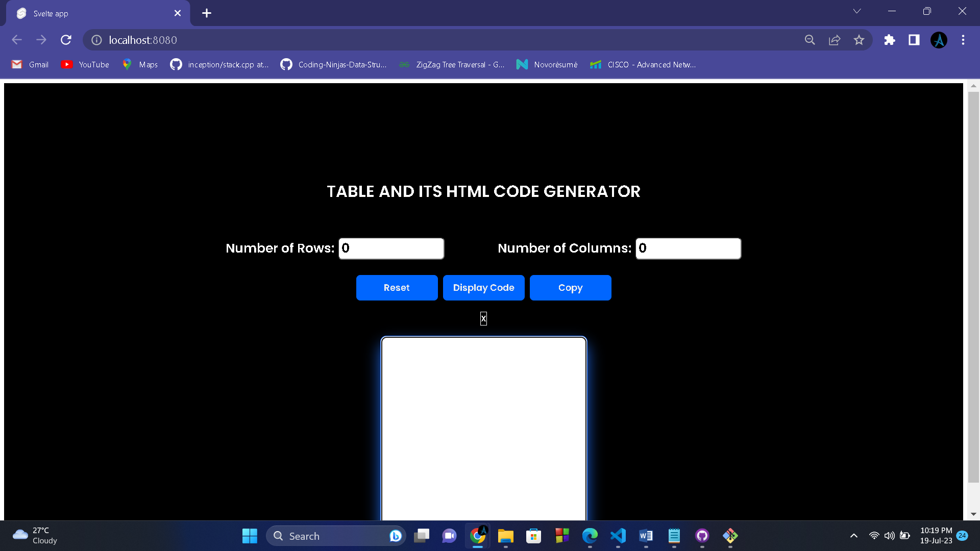
Task: Open the tab search chevron
Action: point(857,11)
